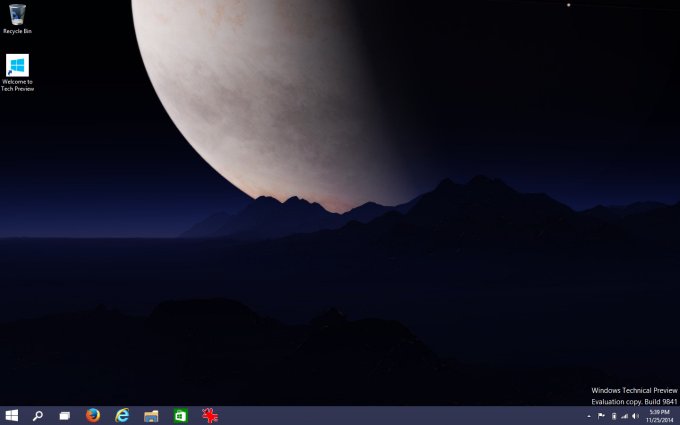Open File Explorer from the taskbar

click(x=151, y=416)
